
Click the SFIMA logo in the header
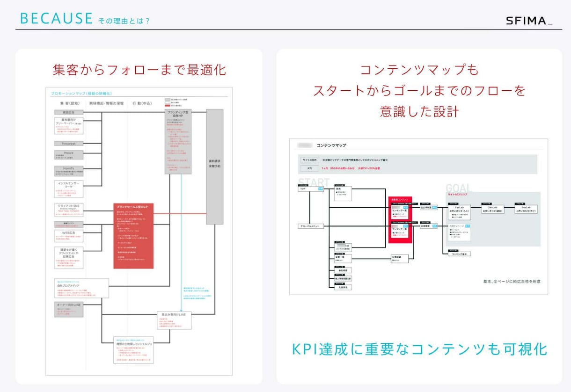tap(529, 21)
